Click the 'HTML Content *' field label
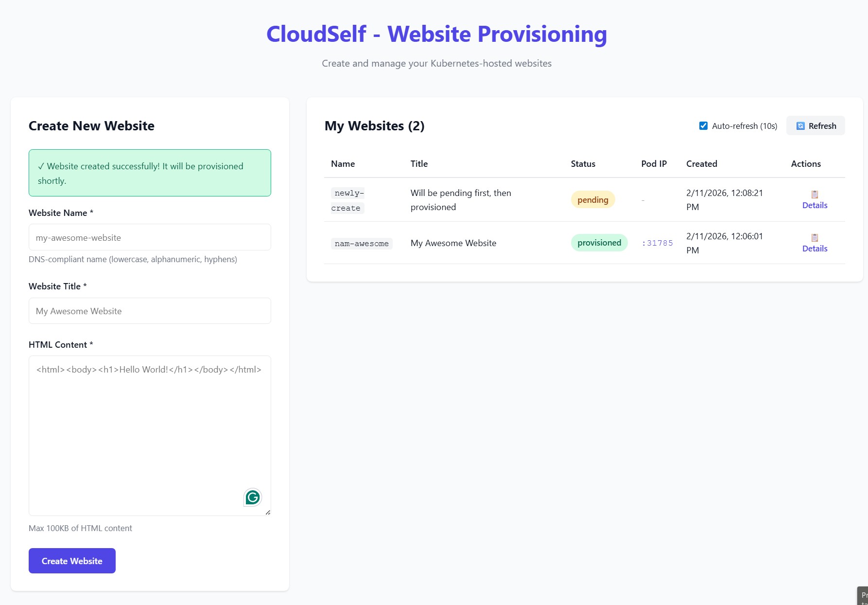868x605 pixels. (x=61, y=345)
